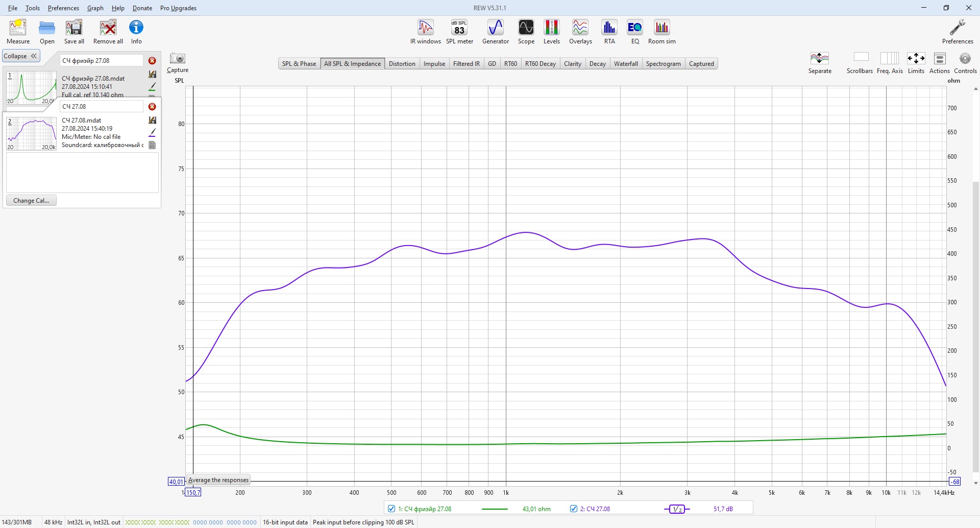Switch to the RT60 tab
980x528 pixels.
[x=510, y=64]
